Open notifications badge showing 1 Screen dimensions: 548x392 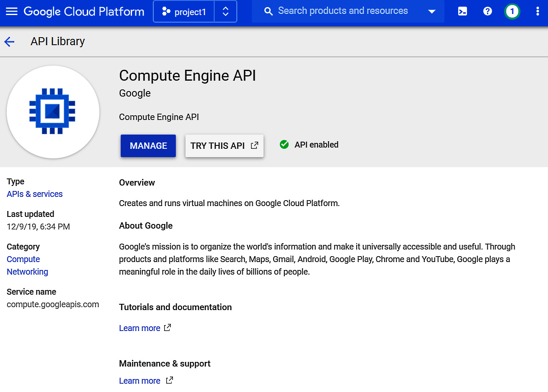512,11
